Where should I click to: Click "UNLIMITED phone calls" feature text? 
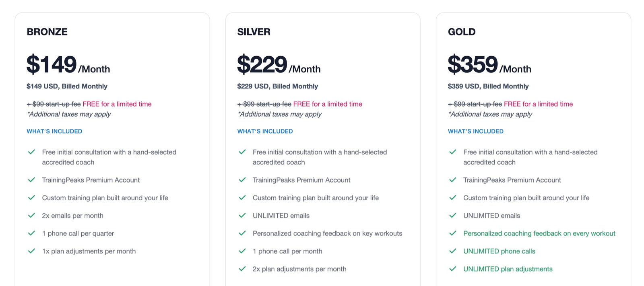click(499, 251)
